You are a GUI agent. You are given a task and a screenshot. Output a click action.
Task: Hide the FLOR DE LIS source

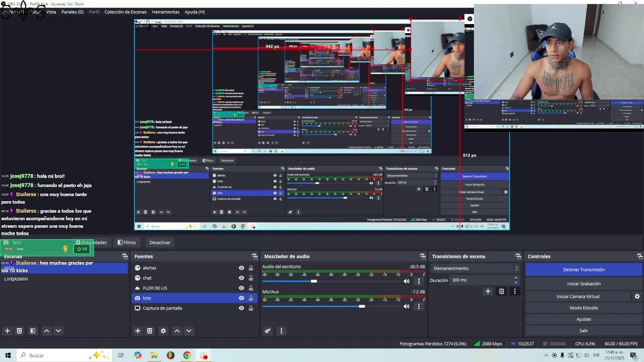[x=242, y=288]
